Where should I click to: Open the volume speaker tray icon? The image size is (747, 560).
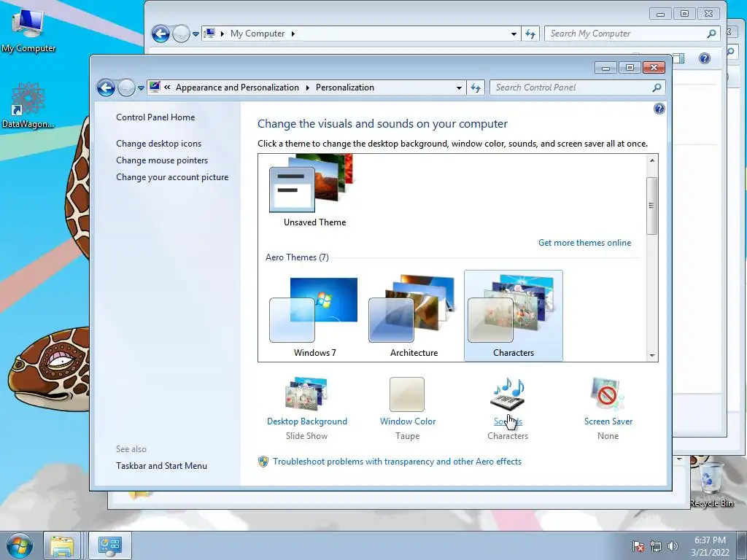(x=673, y=546)
